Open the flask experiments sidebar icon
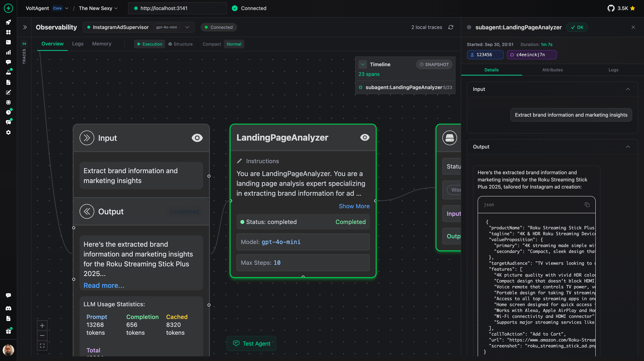This screenshot has width=644, height=361. tap(8, 72)
